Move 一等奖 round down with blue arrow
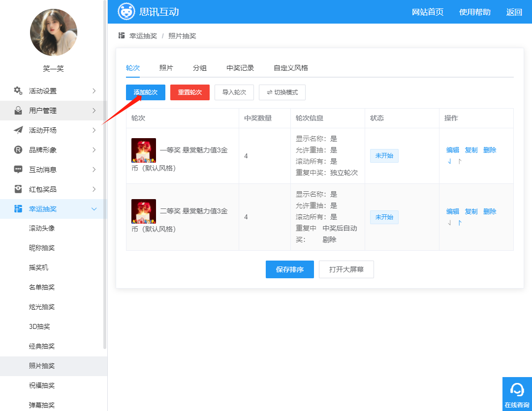This screenshot has height=411, width=532. (x=449, y=161)
